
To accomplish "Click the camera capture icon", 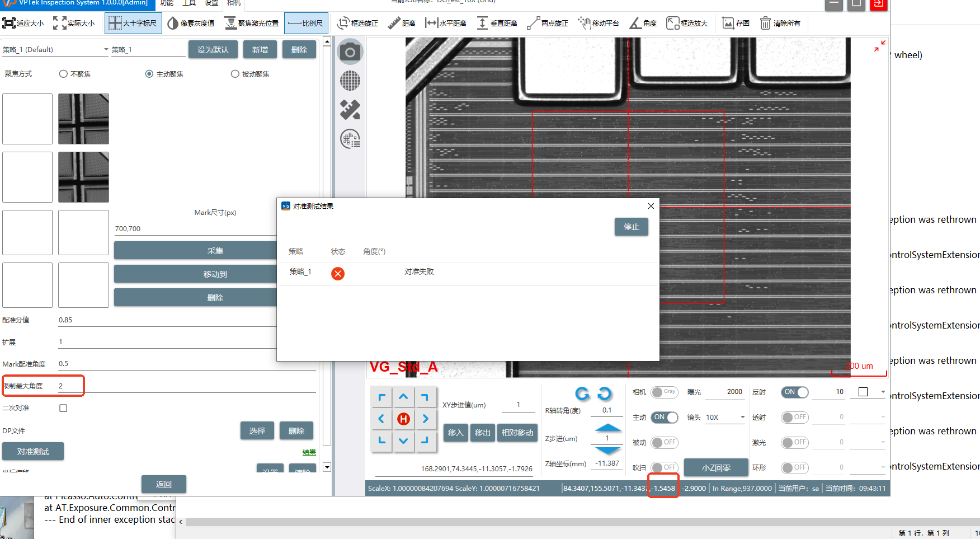I will (350, 53).
